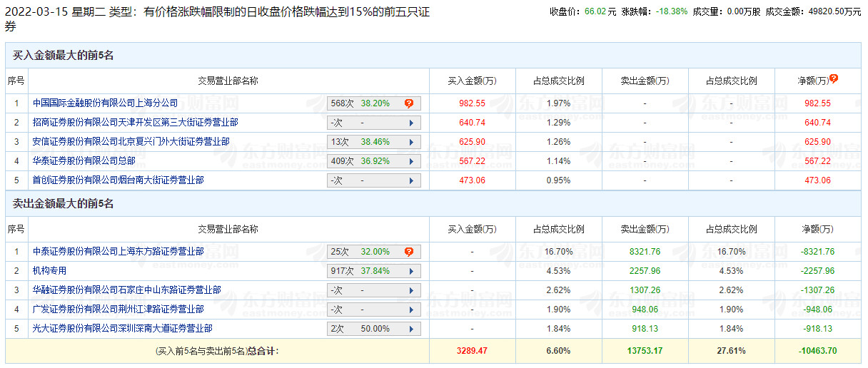Open 招商证券天津开发区第三大街证券营业部 link
Screen dimensions: 868x368
pos(135,123)
